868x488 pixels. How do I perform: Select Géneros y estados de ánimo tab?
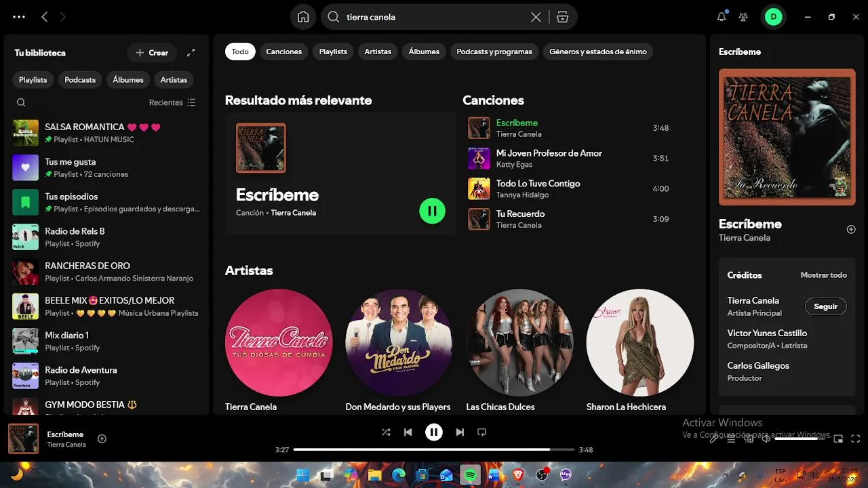click(597, 52)
